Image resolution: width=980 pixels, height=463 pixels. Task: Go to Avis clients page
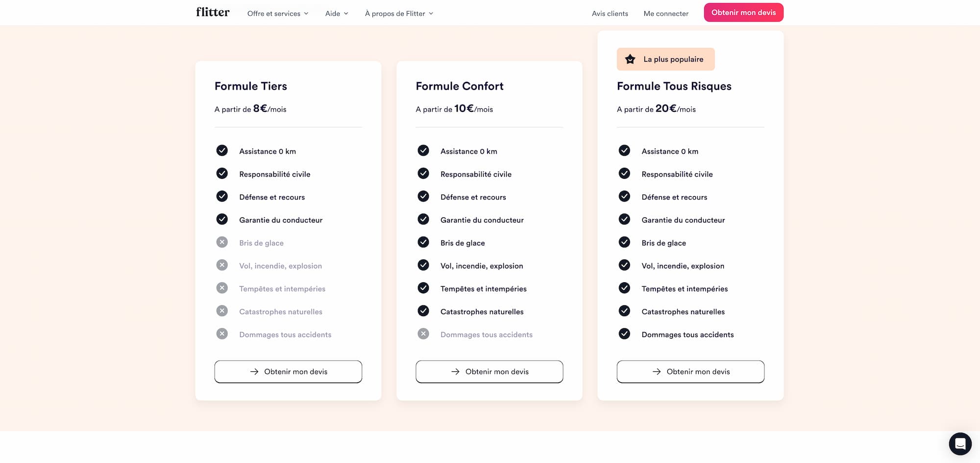click(610, 14)
